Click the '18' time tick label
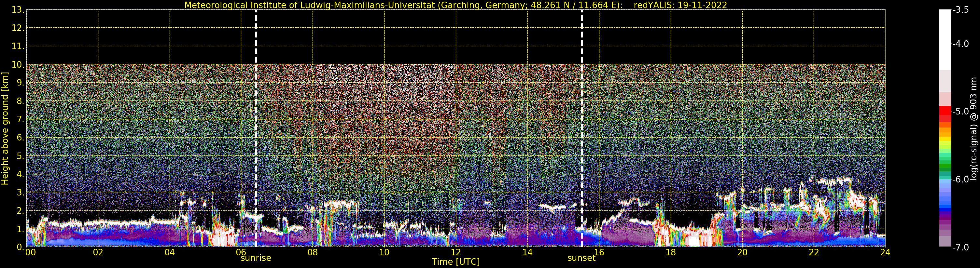 (x=671, y=252)
